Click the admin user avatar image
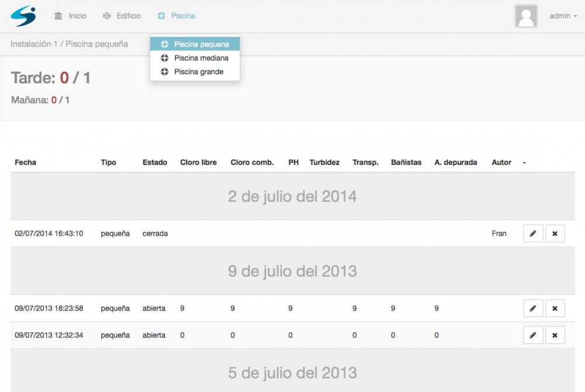The width and height of the screenshot is (585, 392). (x=526, y=16)
